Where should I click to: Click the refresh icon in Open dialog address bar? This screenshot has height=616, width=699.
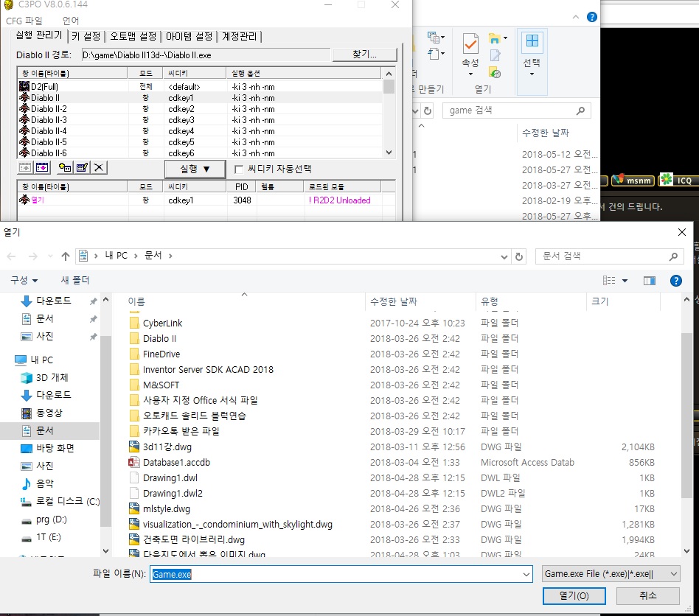tap(519, 256)
